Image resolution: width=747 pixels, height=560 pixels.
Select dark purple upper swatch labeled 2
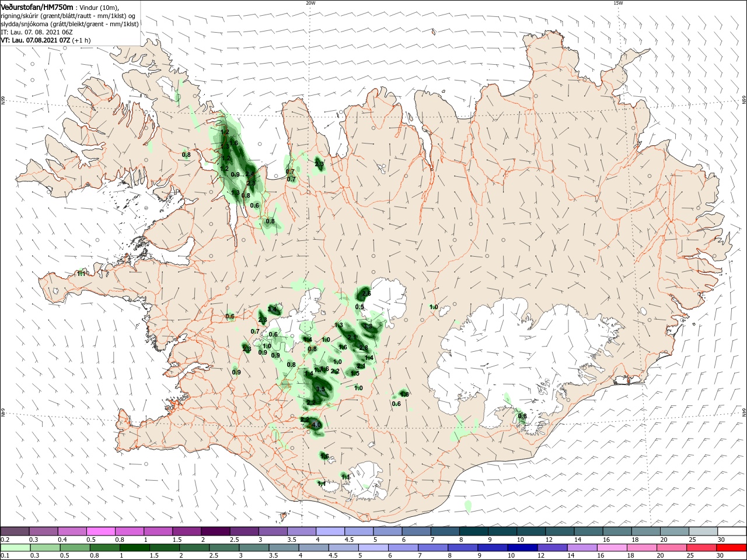pyautogui.click(x=215, y=531)
